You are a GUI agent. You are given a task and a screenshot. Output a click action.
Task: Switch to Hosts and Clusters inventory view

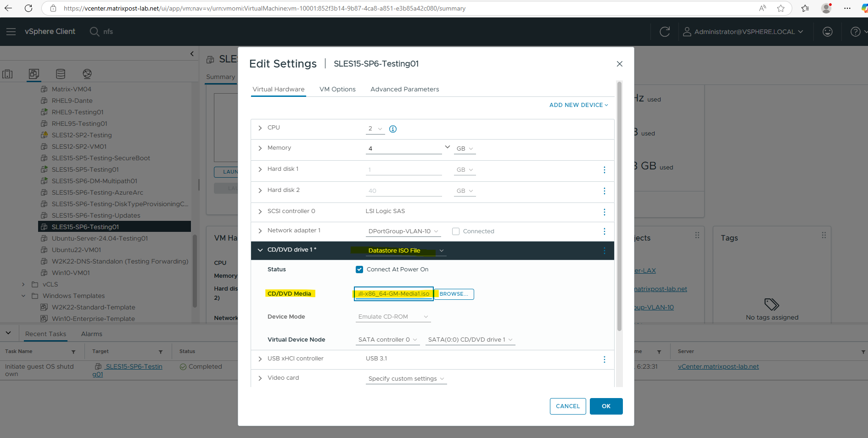pyautogui.click(x=8, y=74)
